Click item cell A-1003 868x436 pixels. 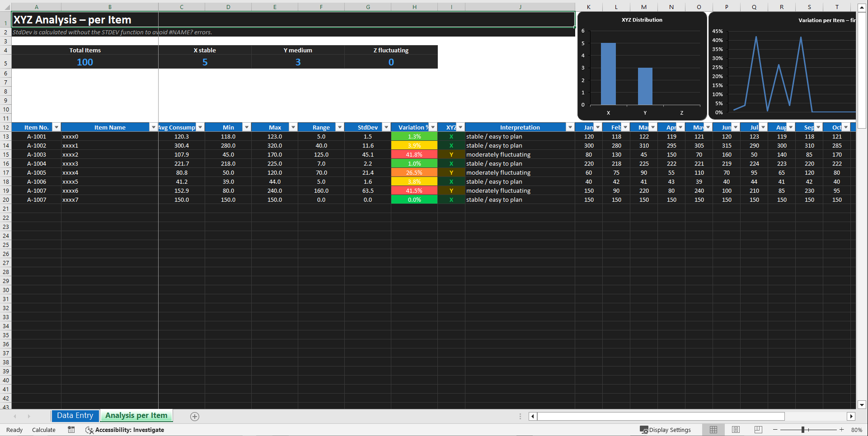click(x=36, y=154)
